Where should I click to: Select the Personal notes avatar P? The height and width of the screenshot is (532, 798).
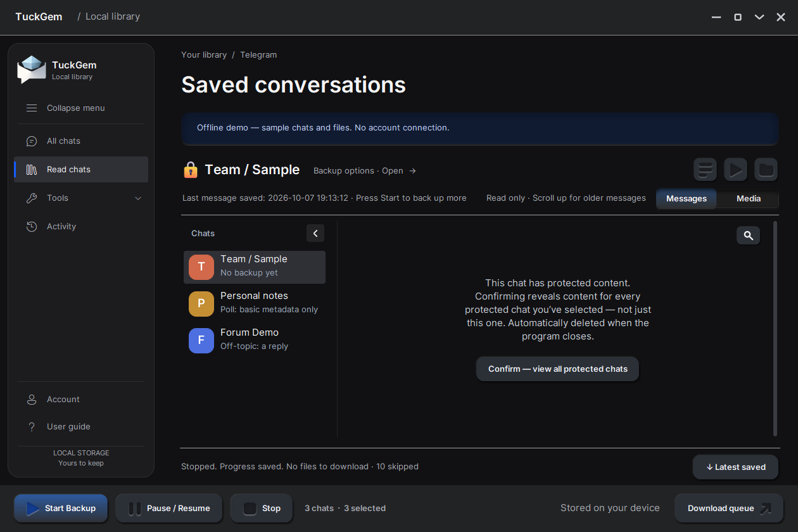201,304
